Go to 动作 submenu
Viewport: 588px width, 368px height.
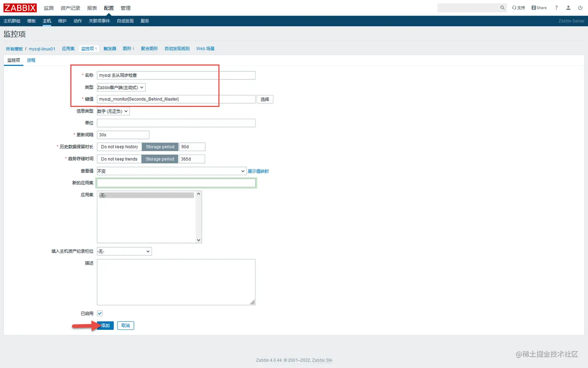[78, 21]
